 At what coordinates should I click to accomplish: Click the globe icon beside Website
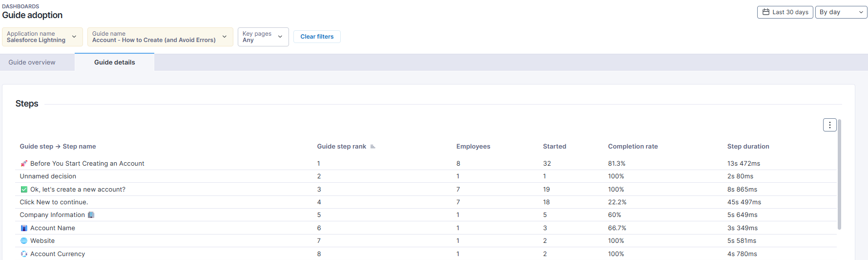(24, 241)
